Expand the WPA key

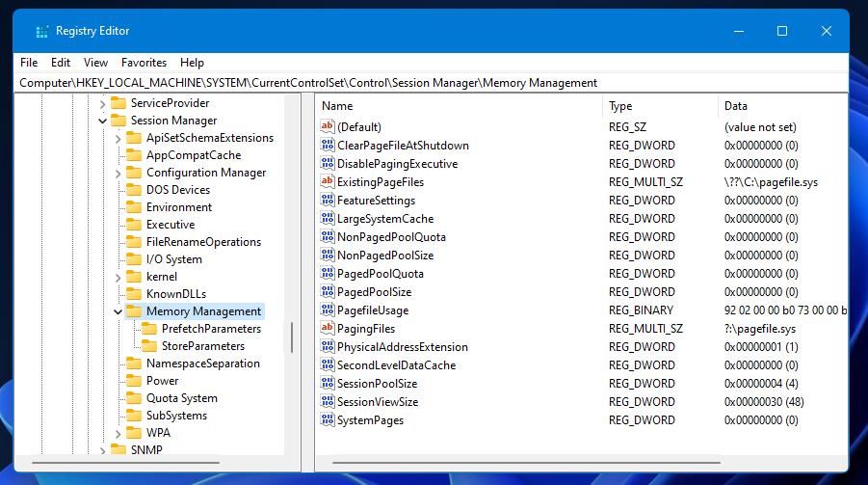[x=118, y=434]
